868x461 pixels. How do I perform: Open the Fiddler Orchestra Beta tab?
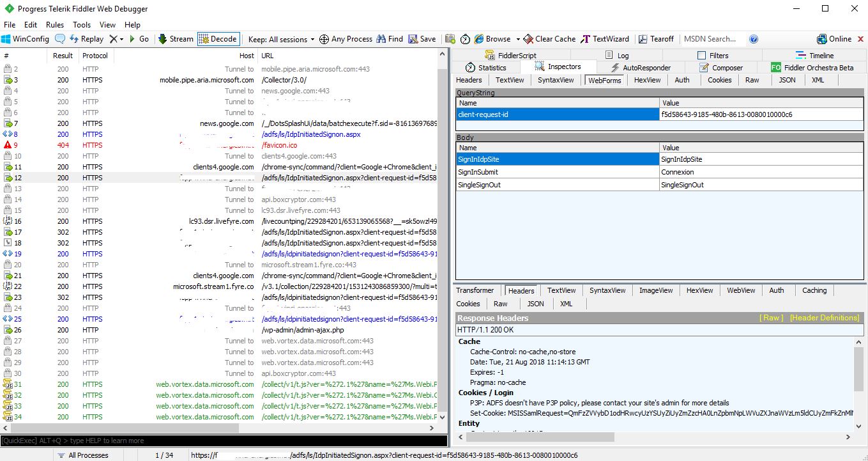(812, 67)
